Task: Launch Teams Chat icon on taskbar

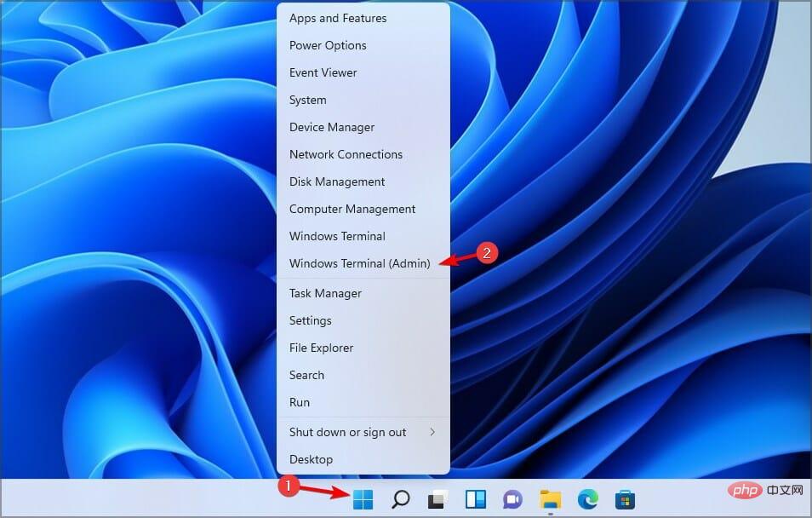Action: pyautogui.click(x=512, y=499)
